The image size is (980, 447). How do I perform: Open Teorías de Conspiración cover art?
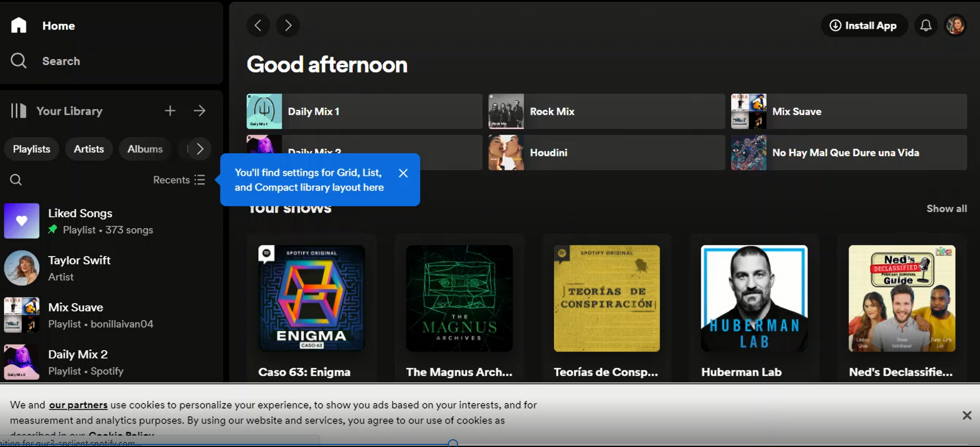pyautogui.click(x=607, y=299)
